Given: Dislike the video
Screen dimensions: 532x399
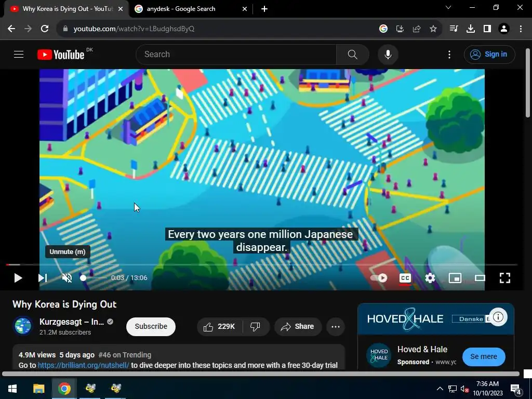Looking at the screenshot, I should (x=255, y=326).
